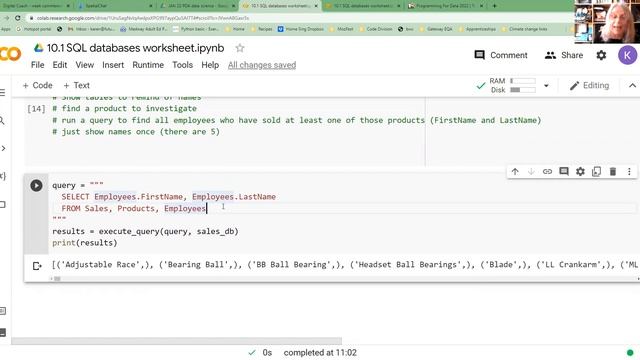
Task: Click the 'completed at 11:02' status text
Action: 320,353
